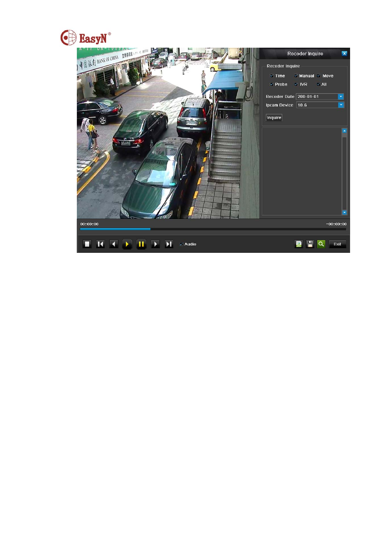The height and width of the screenshot is (555, 392).
Task: Click the EasyN logo
Action: coord(86,38)
